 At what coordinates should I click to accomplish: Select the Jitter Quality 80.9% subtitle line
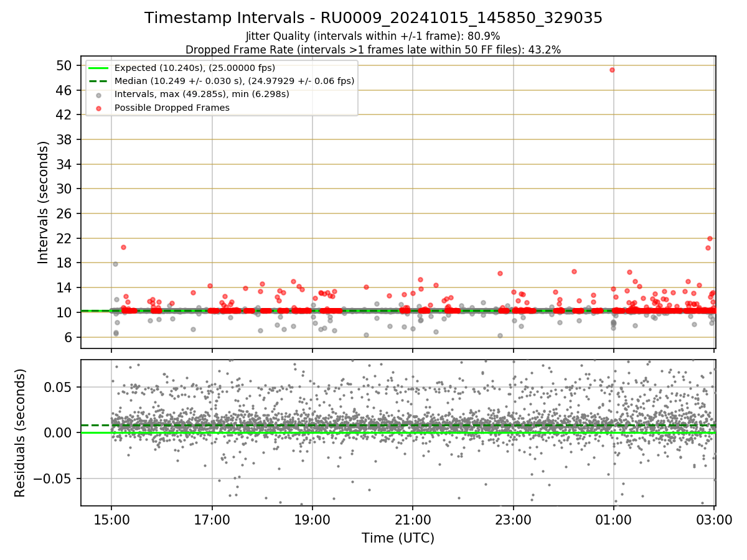click(x=373, y=36)
